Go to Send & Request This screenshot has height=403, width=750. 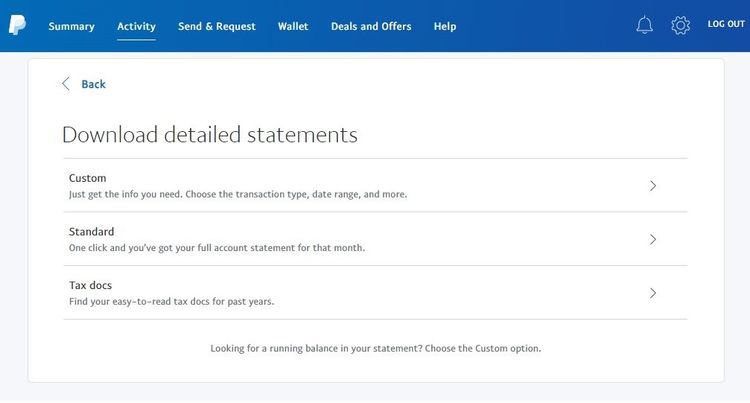(217, 26)
